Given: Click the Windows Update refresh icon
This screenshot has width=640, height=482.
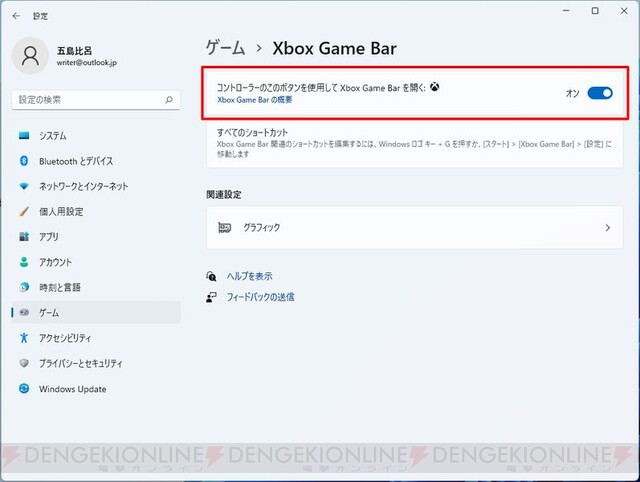Looking at the screenshot, I should [x=24, y=389].
